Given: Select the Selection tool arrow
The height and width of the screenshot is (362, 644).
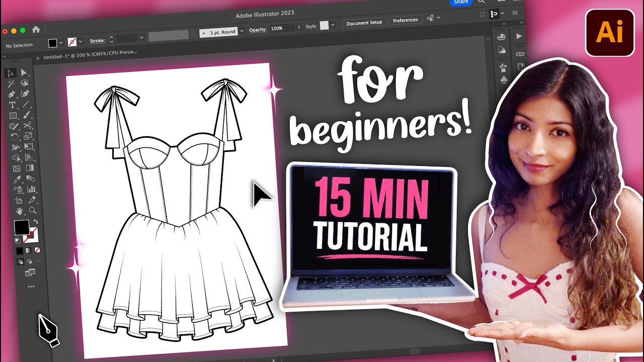Looking at the screenshot, I should pos(11,73).
